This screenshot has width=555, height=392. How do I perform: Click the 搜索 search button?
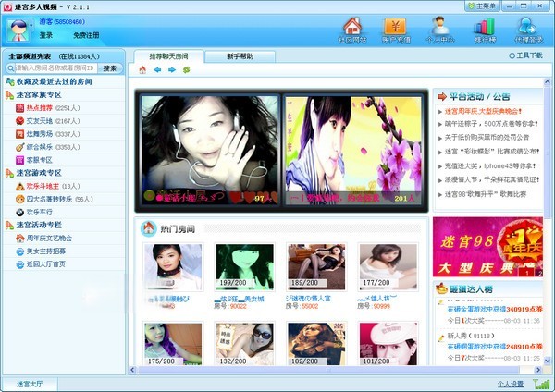tap(110, 68)
